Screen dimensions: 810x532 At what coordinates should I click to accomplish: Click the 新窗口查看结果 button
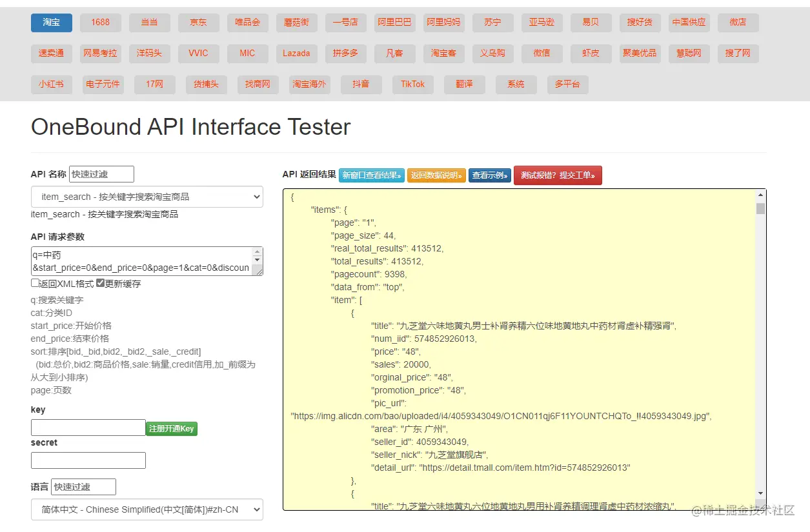(372, 175)
